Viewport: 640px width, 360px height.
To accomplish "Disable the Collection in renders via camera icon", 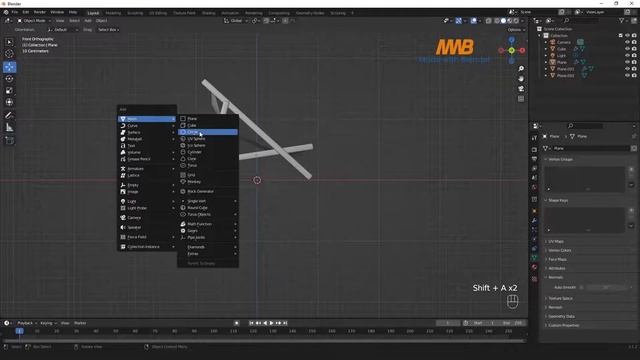I will (634, 36).
